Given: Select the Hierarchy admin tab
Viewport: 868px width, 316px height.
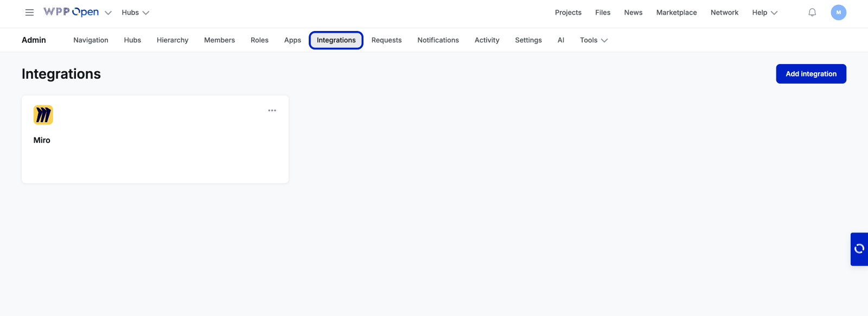Looking at the screenshot, I should click(x=173, y=40).
